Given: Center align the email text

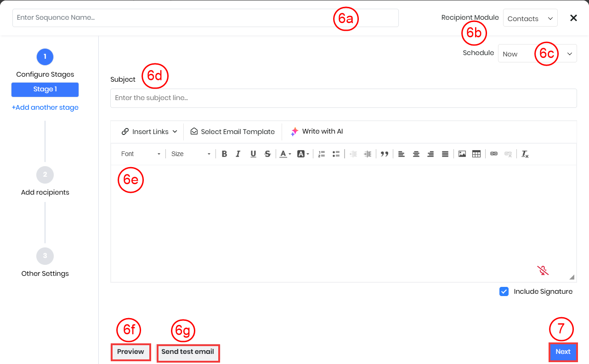Looking at the screenshot, I should 416,154.
